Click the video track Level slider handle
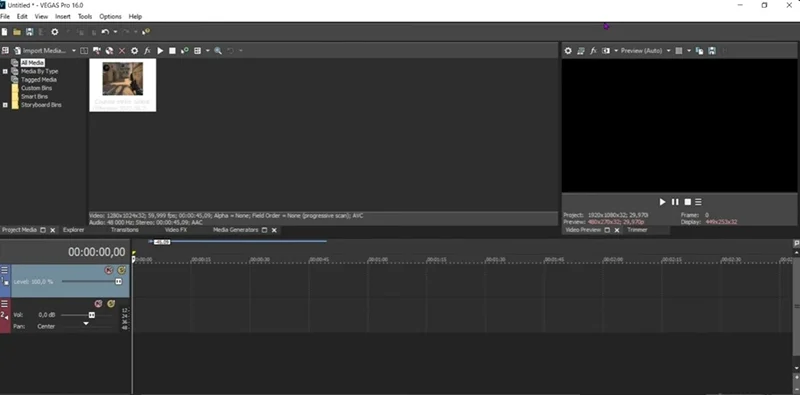This screenshot has height=395, width=800. point(119,281)
